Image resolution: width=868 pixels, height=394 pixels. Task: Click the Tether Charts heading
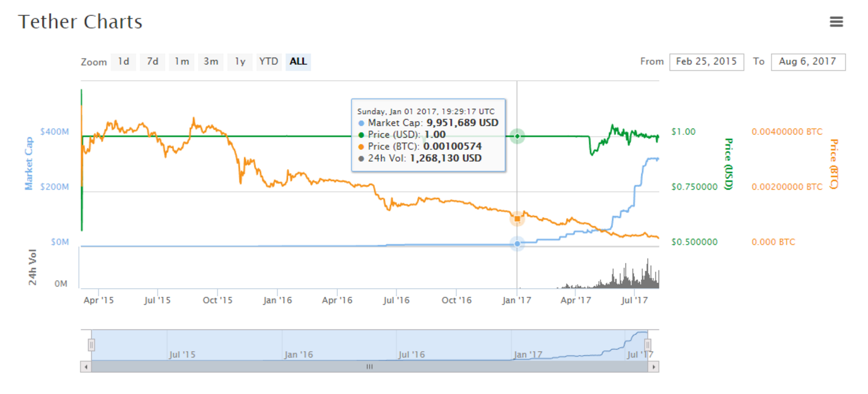point(80,22)
